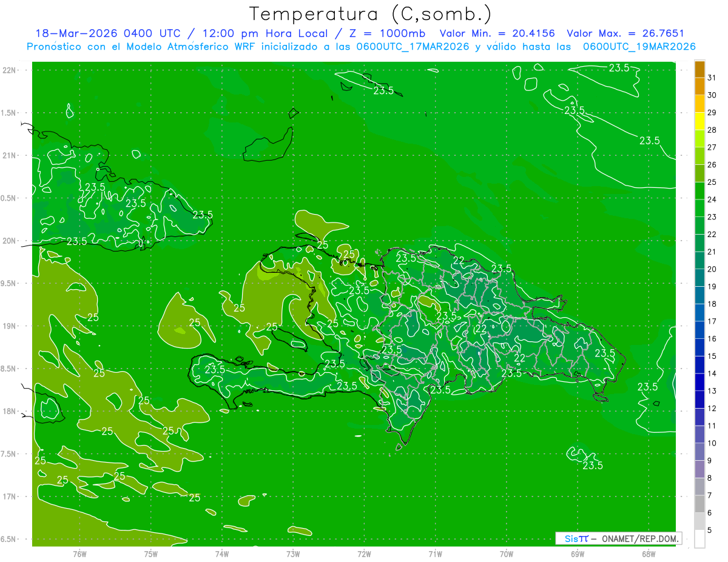Click the '19N' latitude label
This screenshot has width=728, height=562.
pos(9,326)
